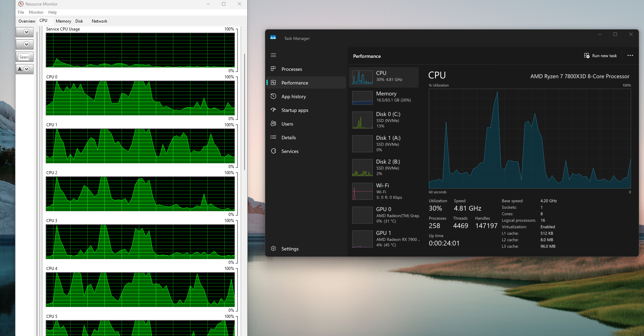Click the Service CPU Usage graph in Resource Monitor

(140, 50)
